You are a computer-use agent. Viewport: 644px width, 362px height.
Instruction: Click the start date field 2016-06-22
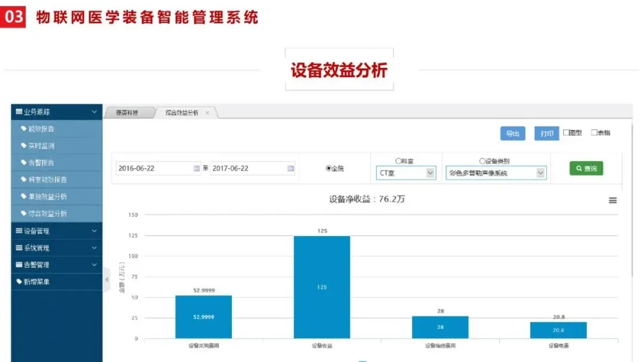pyautogui.click(x=158, y=168)
